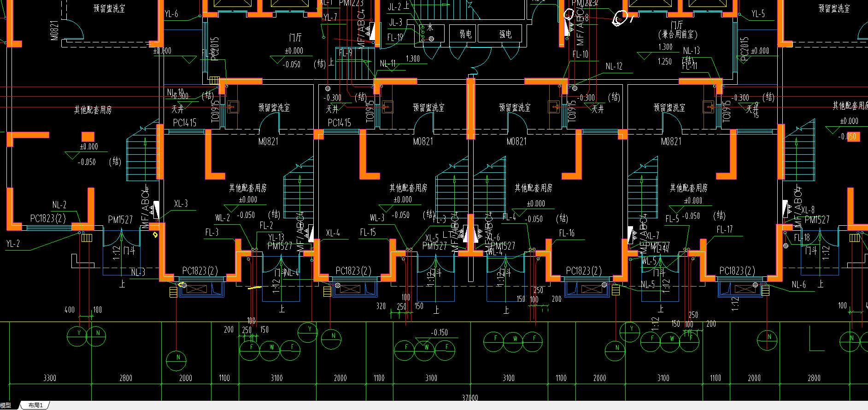This screenshot has height=410, width=868.
Task: Select the NL-13 label text
Action: (692, 51)
